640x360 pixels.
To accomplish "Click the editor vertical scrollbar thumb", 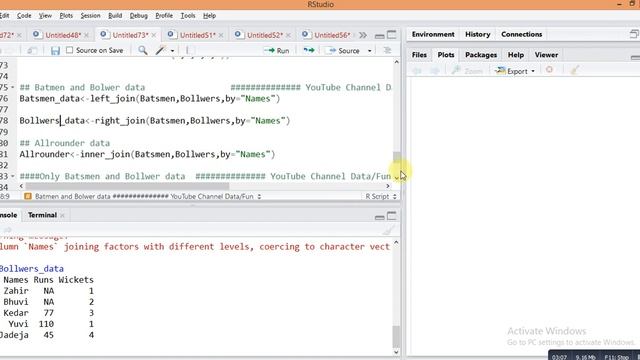I will [x=396, y=157].
